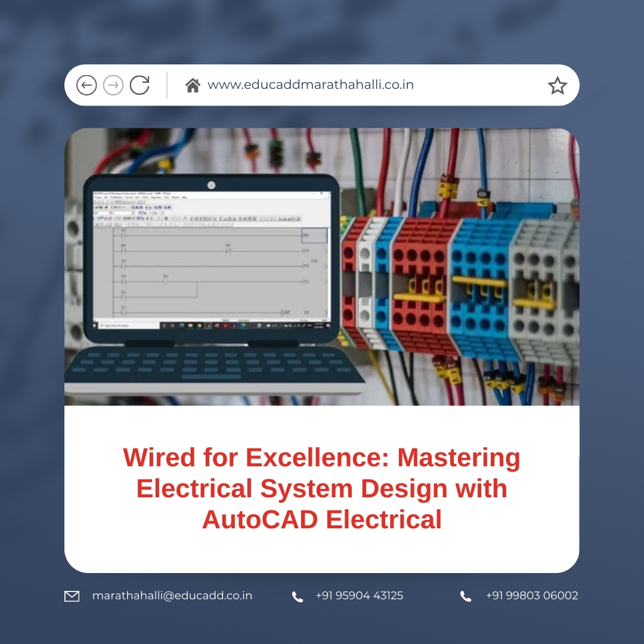Click the back arrow in the browser bar
Screen dimensions: 644x644
pyautogui.click(x=86, y=85)
